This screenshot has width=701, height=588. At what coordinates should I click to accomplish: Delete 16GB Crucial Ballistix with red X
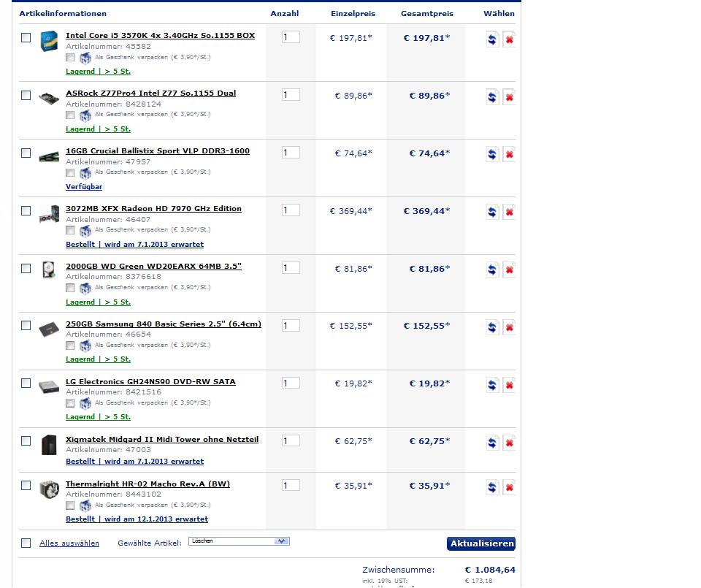509,155
